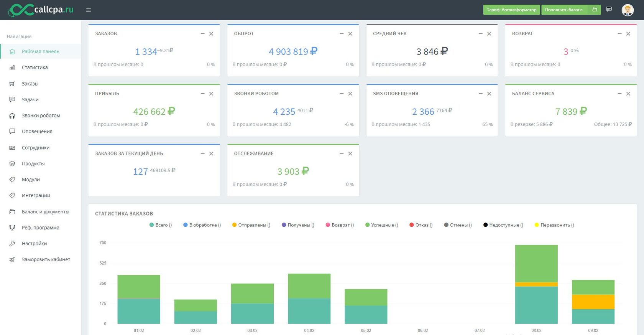The height and width of the screenshot is (335, 644).
Task: Collapse the Заказов widget with minus
Action: tap(203, 34)
